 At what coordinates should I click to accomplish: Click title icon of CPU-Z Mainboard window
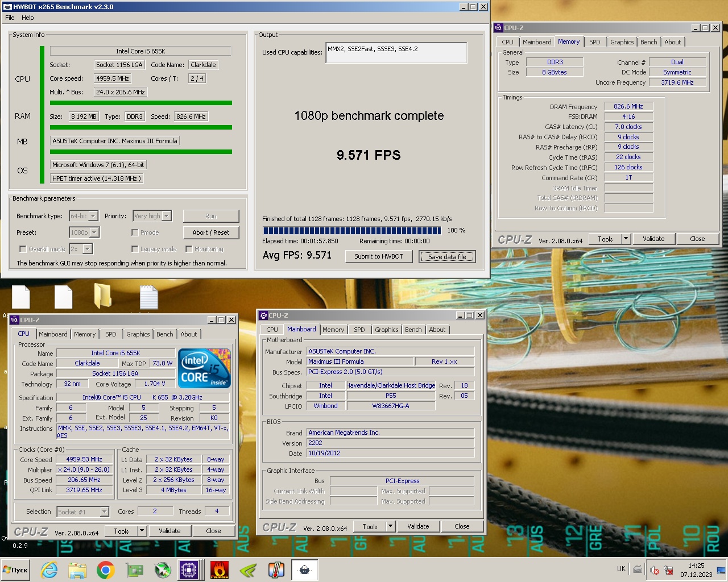(263, 315)
